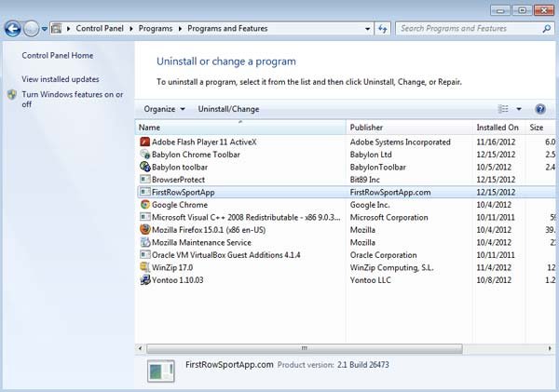Viewport: 559px width, 392px height.
Task: Select Programs and Features breadcrumb
Action: click(227, 29)
